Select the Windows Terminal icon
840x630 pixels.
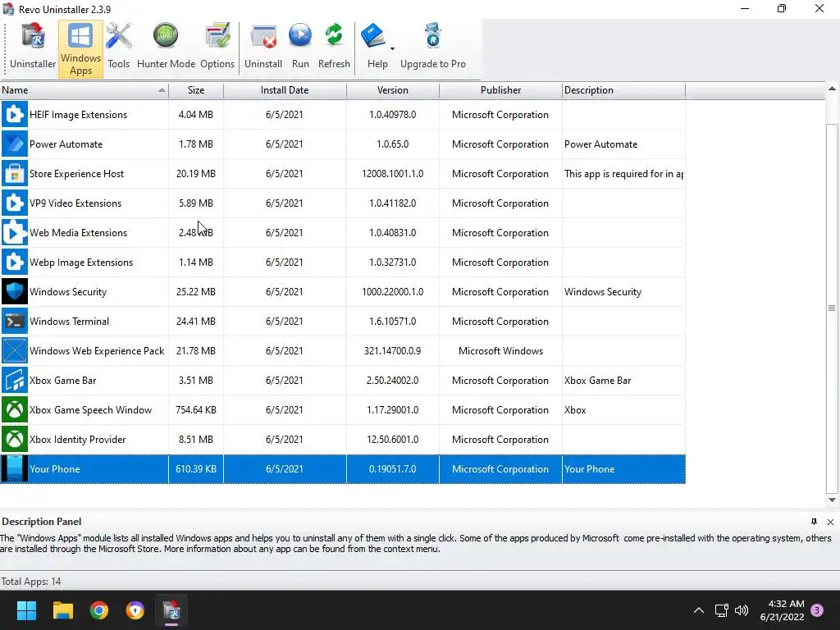coord(15,321)
